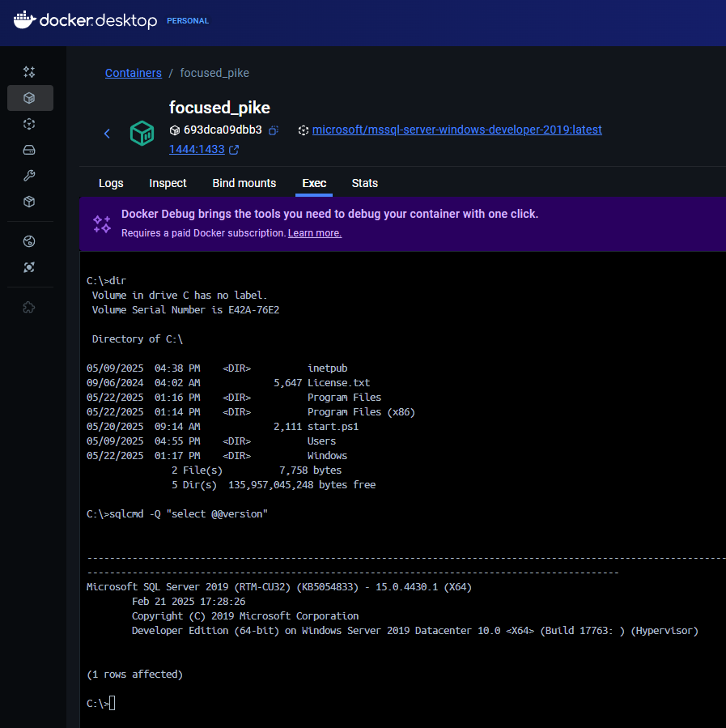The height and width of the screenshot is (728, 726).
Task: Click the terminal prompt cursor at C:\>
Action: click(112, 703)
